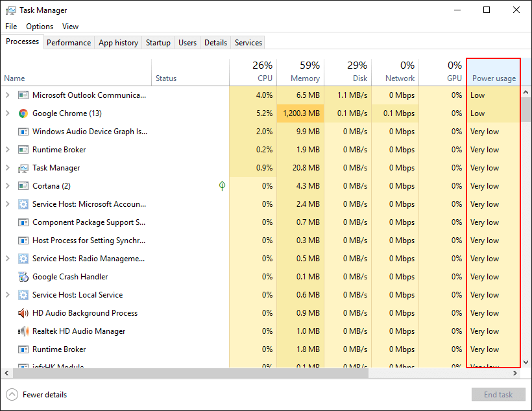Click the horizontal scrollbar left arrow
532x411 pixels.
tap(6, 373)
